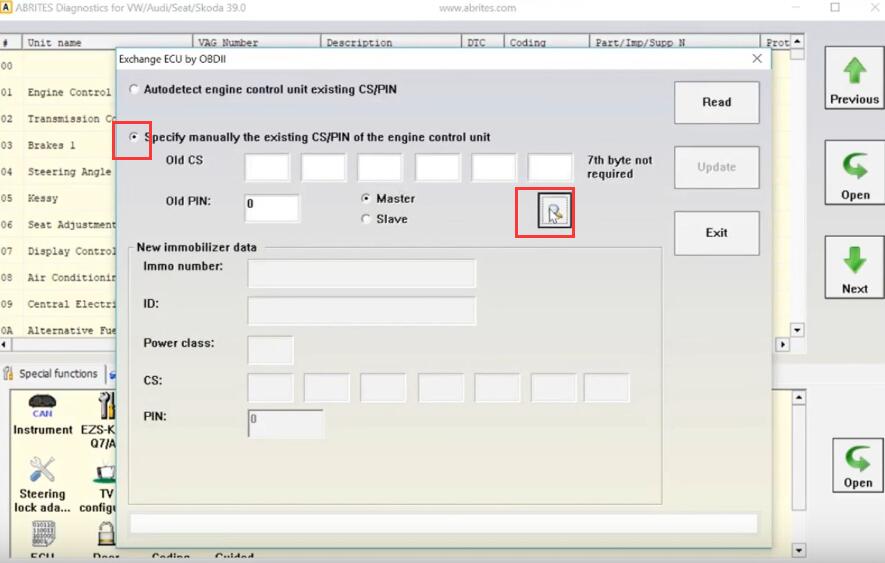885x563 pixels.
Task: Click the new immobilizer PIN field
Action: 286,424
